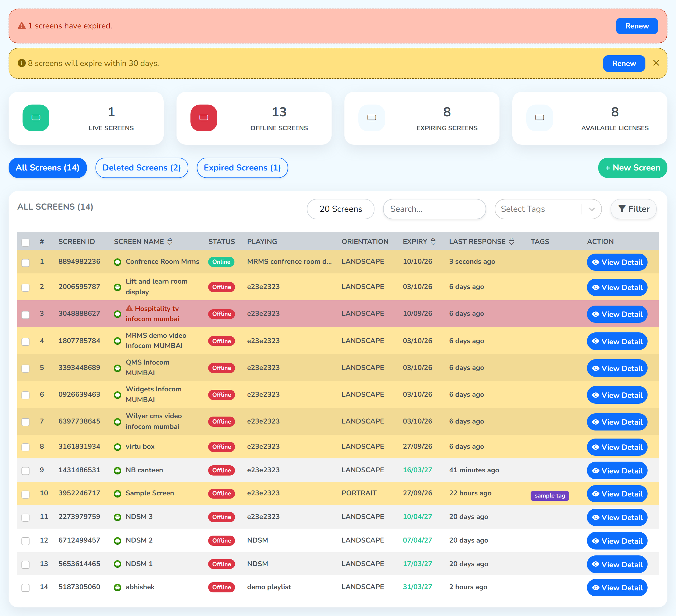Open the Filter options
Screen dimensions: 676x616
[x=633, y=209]
